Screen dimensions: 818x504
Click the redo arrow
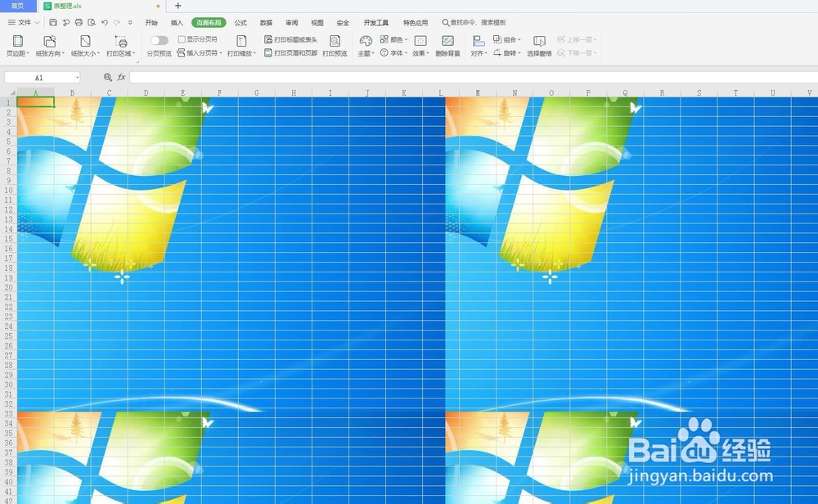tap(117, 22)
